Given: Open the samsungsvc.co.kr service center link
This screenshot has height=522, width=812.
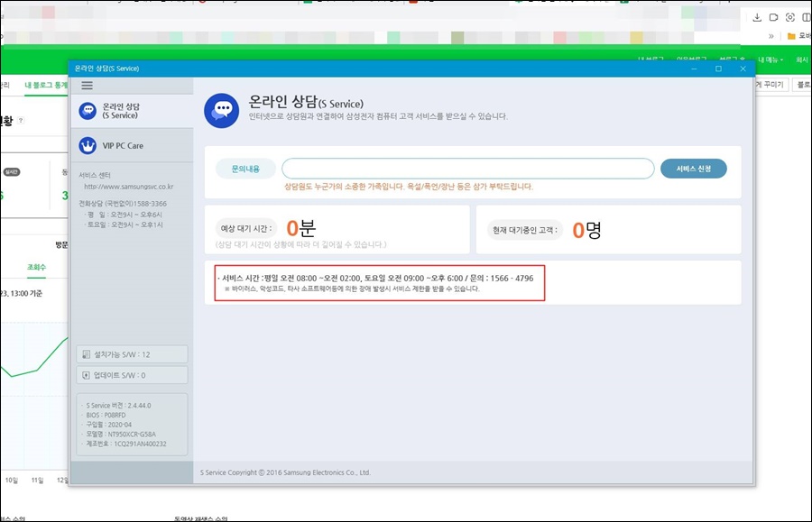Looking at the screenshot, I should point(129,187).
